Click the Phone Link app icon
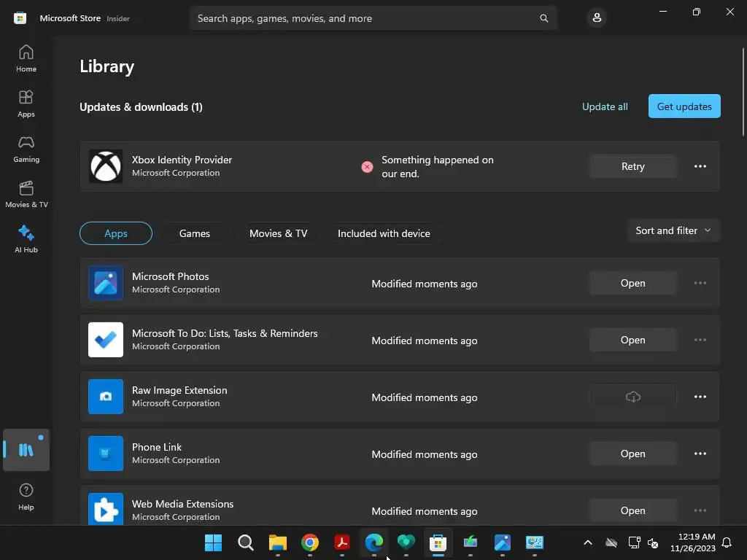This screenshot has width=747, height=560. pyautogui.click(x=106, y=454)
